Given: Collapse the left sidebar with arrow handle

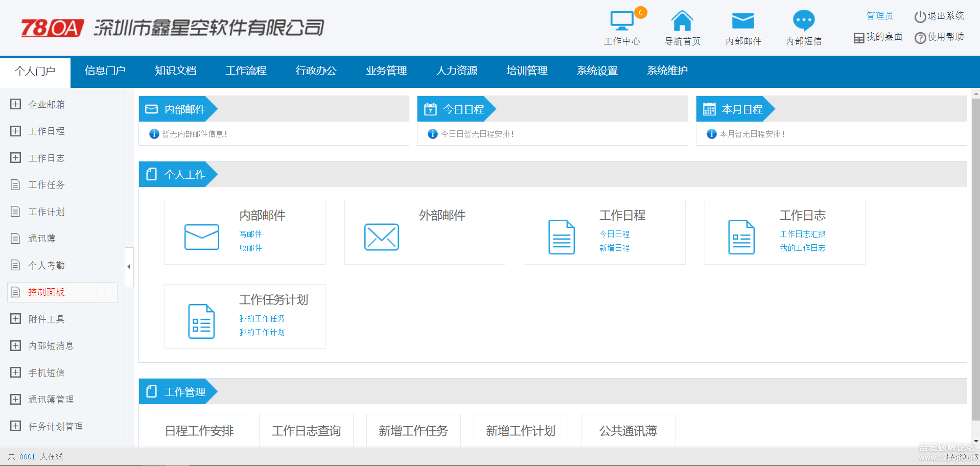Looking at the screenshot, I should (x=129, y=267).
